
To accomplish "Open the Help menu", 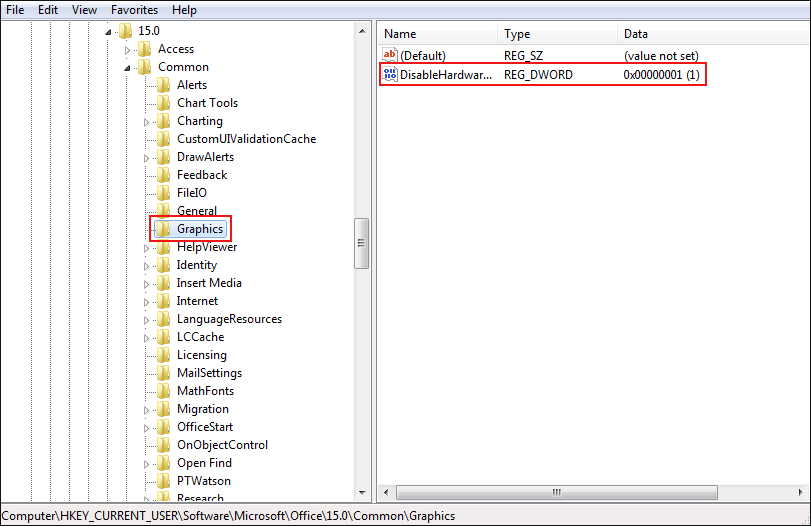I will tap(184, 10).
